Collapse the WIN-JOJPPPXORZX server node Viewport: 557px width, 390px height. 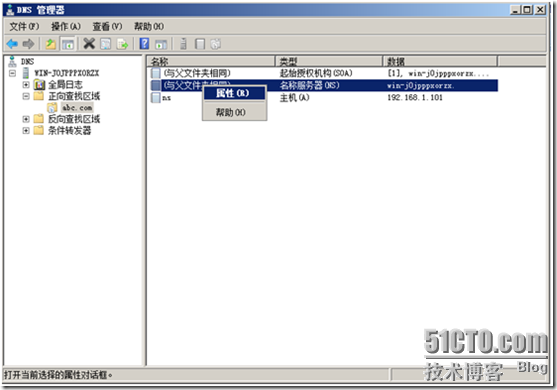(12, 73)
